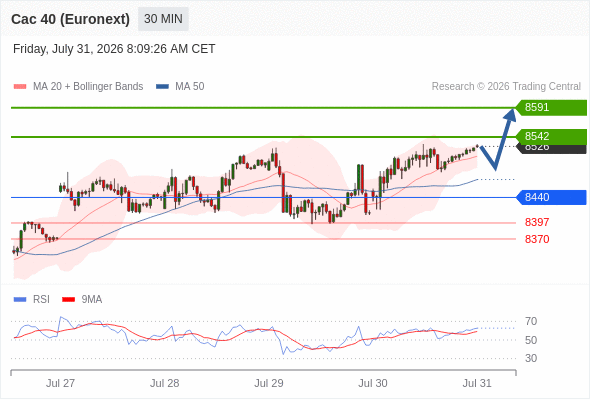Click the Jul 29 date axis label
590x400 pixels.
pyautogui.click(x=269, y=383)
